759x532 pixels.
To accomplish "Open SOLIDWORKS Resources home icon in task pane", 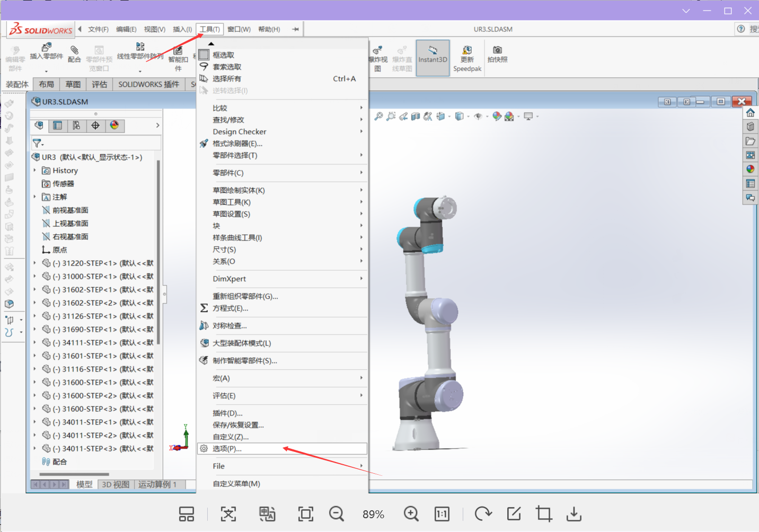I will (x=750, y=113).
